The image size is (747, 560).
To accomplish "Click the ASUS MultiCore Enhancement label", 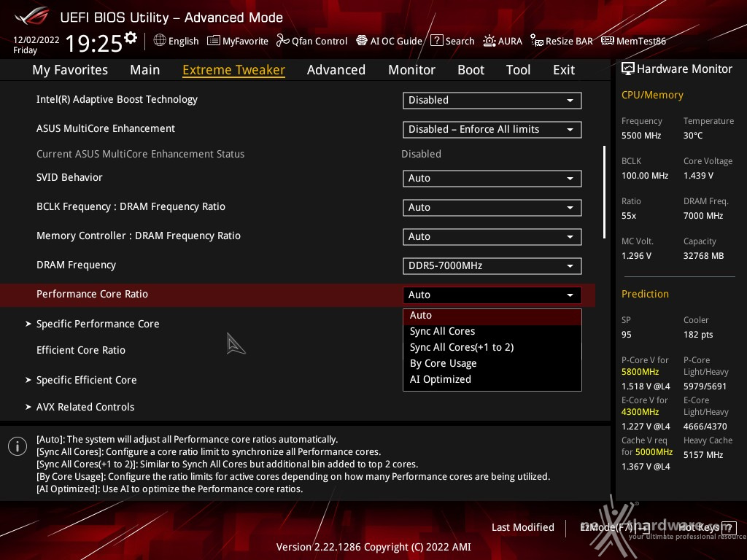I will 106,128.
